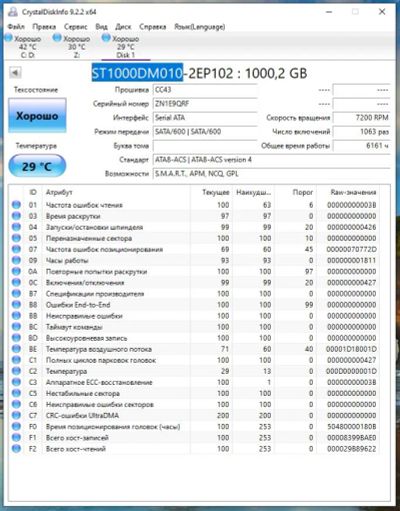This screenshot has width=400, height=511.
Task: Click status orb for attribute BD row
Action: [16, 338]
